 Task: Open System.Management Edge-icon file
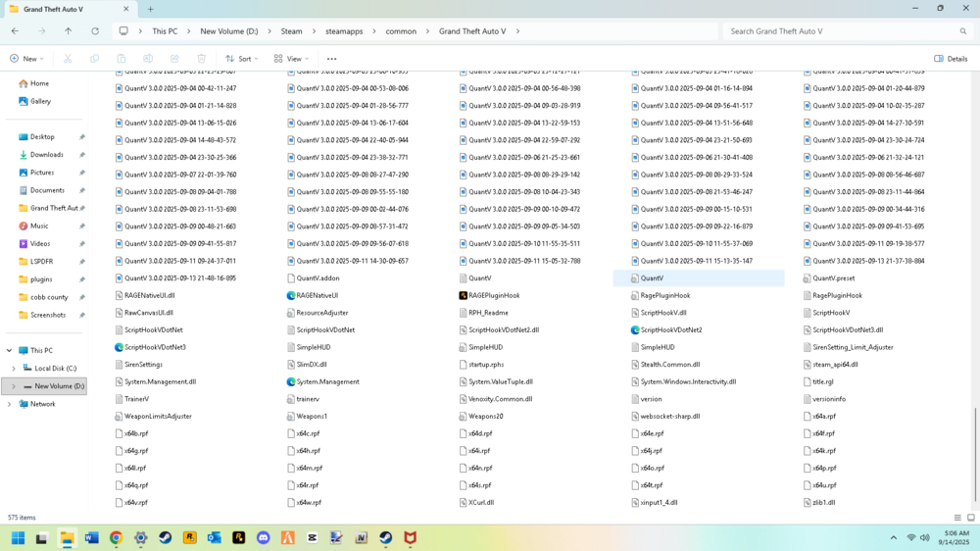point(291,381)
